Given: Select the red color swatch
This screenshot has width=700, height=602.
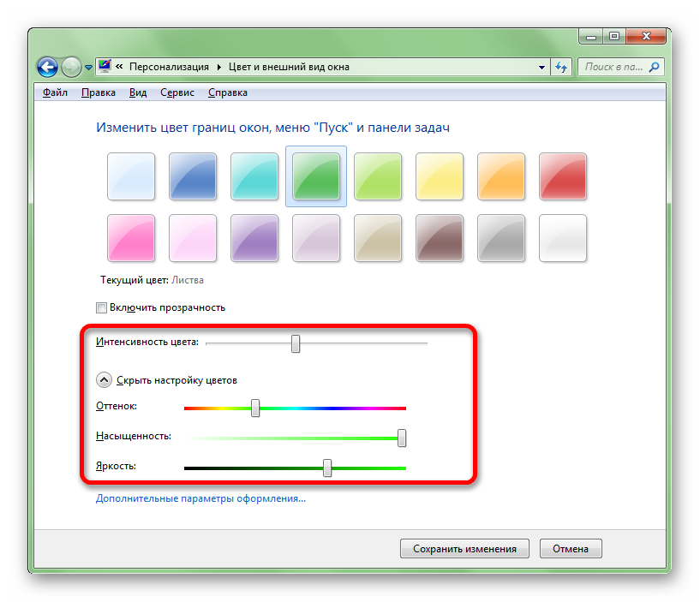Looking at the screenshot, I should tap(563, 176).
